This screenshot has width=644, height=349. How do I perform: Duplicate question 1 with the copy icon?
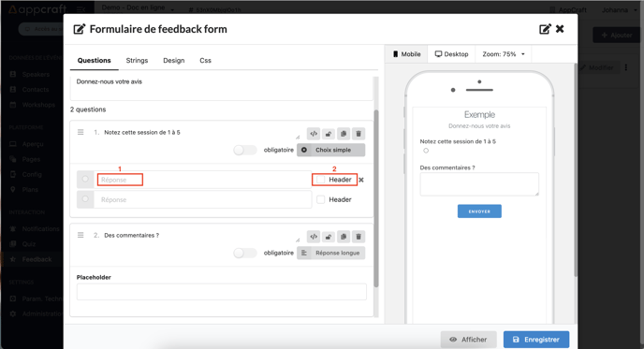(x=344, y=134)
